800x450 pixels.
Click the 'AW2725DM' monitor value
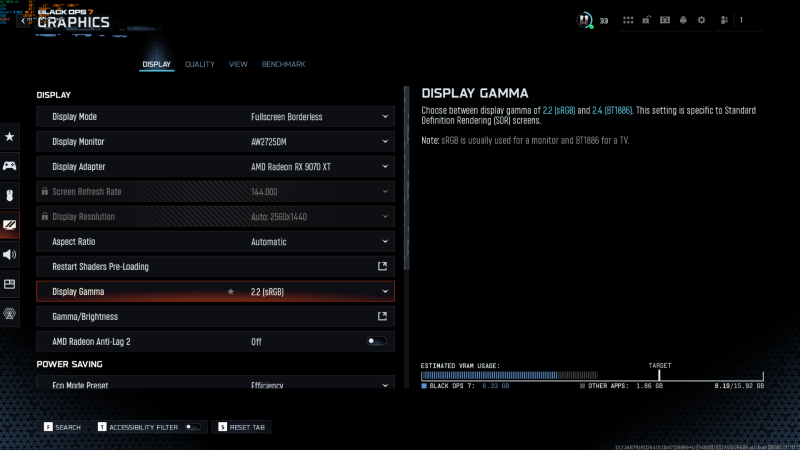pos(268,142)
